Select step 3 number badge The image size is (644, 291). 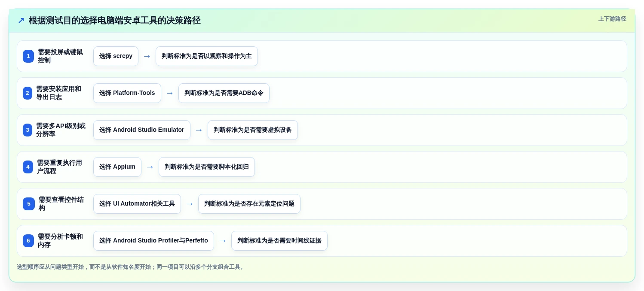click(28, 130)
